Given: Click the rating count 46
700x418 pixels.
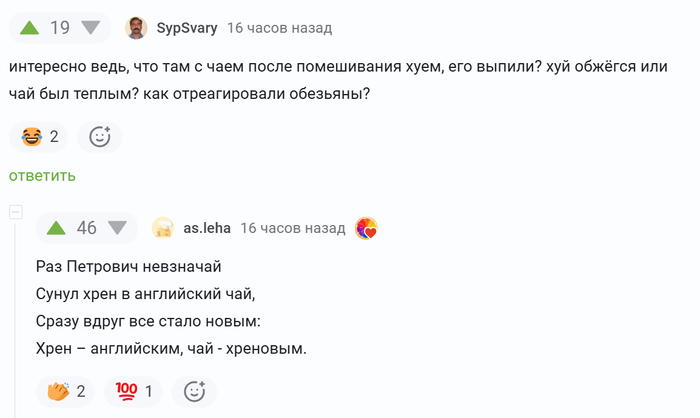Looking at the screenshot, I should [87, 228].
